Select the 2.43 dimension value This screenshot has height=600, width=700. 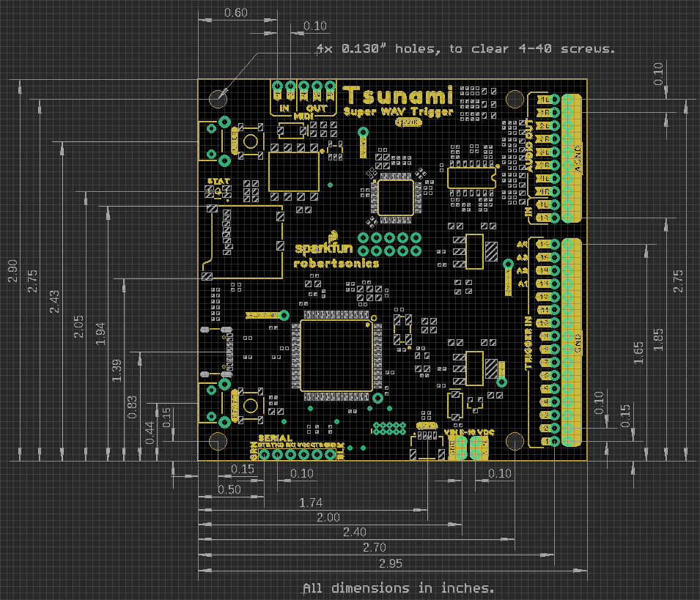(54, 302)
